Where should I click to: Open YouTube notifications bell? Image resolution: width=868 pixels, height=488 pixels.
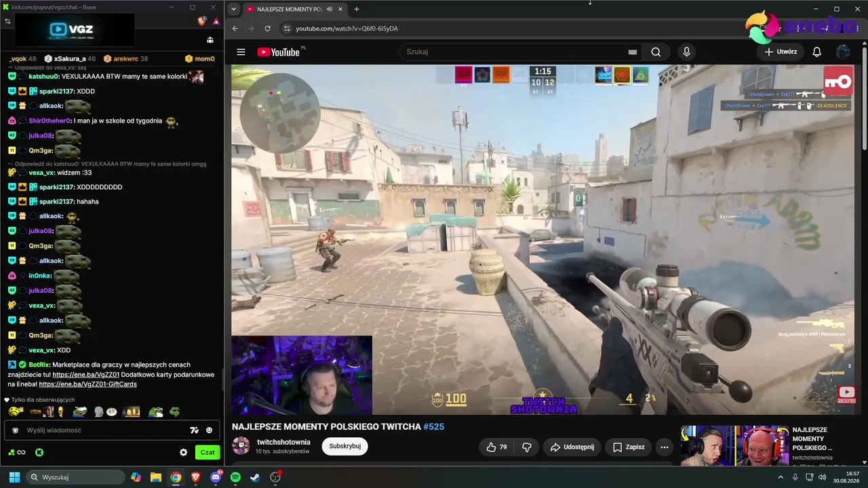(x=817, y=52)
